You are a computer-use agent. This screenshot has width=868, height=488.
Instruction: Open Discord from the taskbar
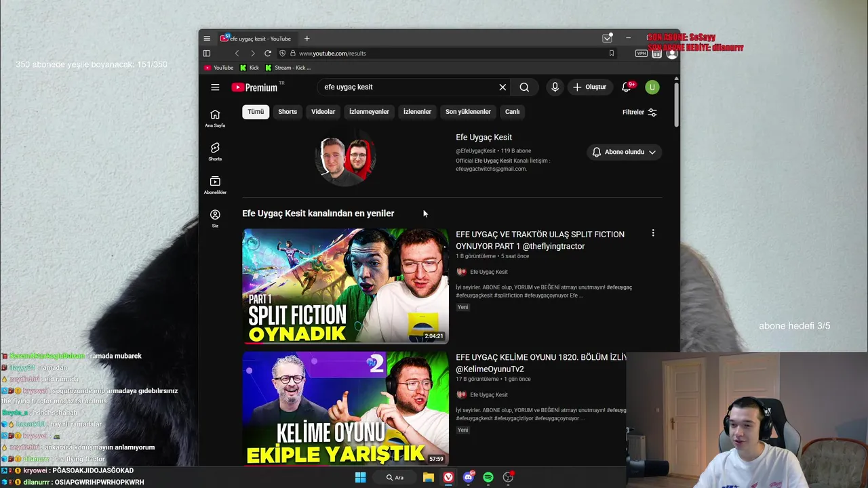pyautogui.click(x=469, y=477)
